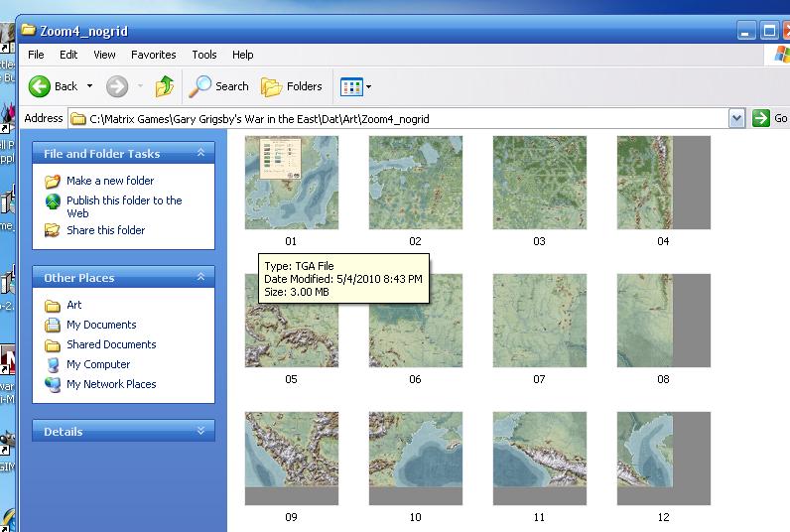Click the My Documents icon

(53, 325)
